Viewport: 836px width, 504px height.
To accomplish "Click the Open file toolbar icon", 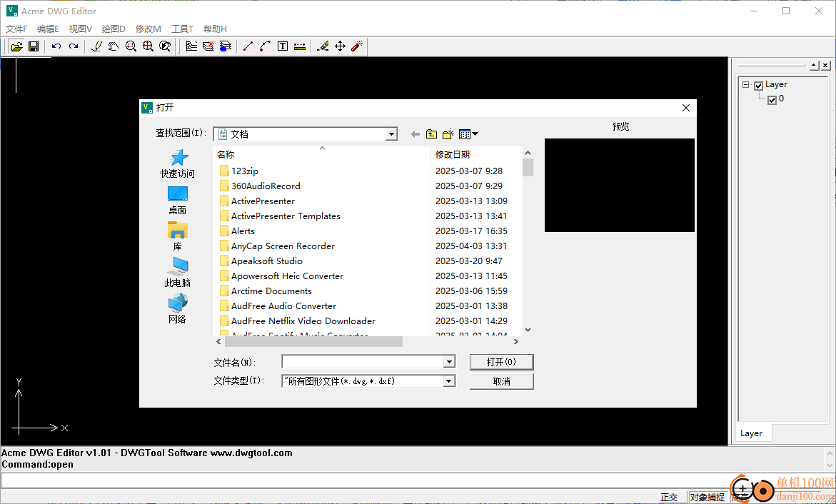I will (16, 46).
